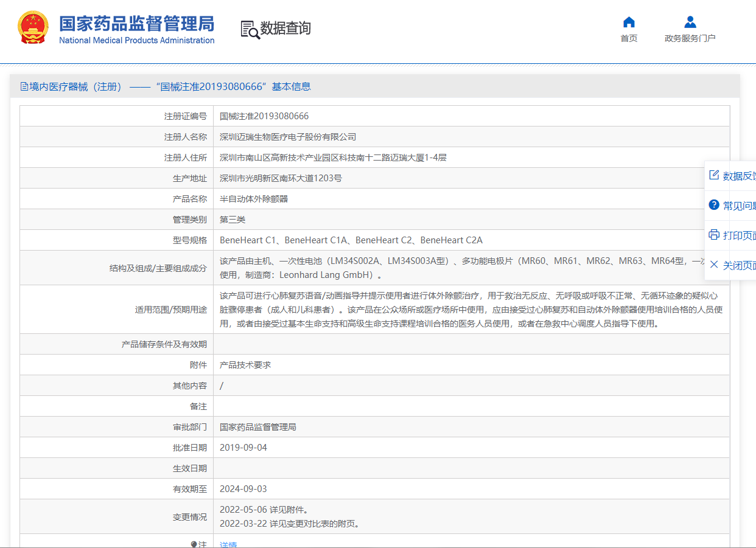Click the 管理类别 row label
The width and height of the screenshot is (756, 548).
tap(189, 220)
